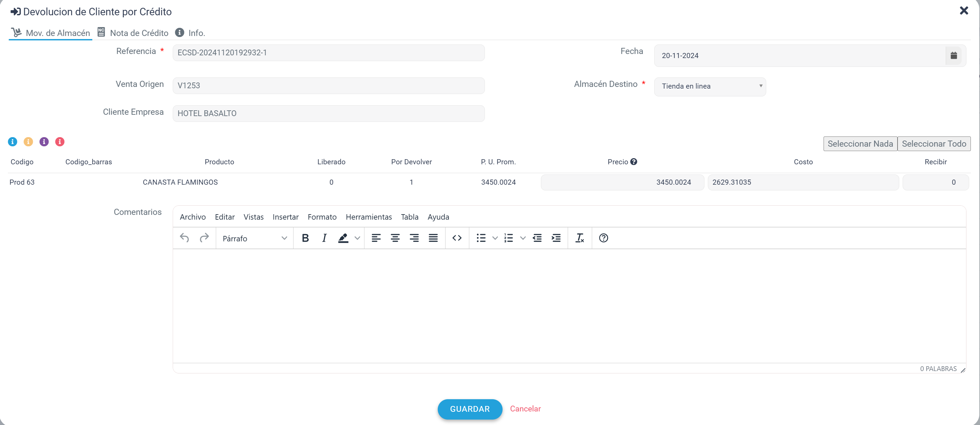Center align text in editor

click(395, 238)
